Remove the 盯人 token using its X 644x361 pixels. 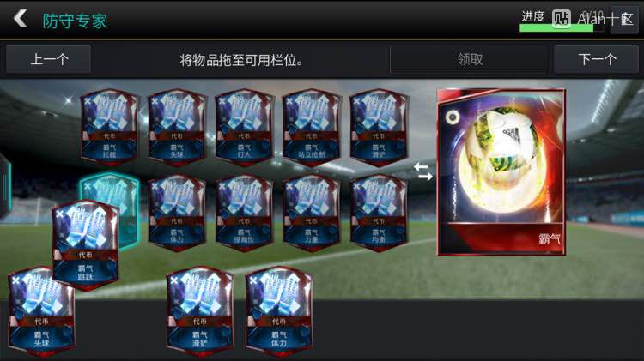click(222, 100)
